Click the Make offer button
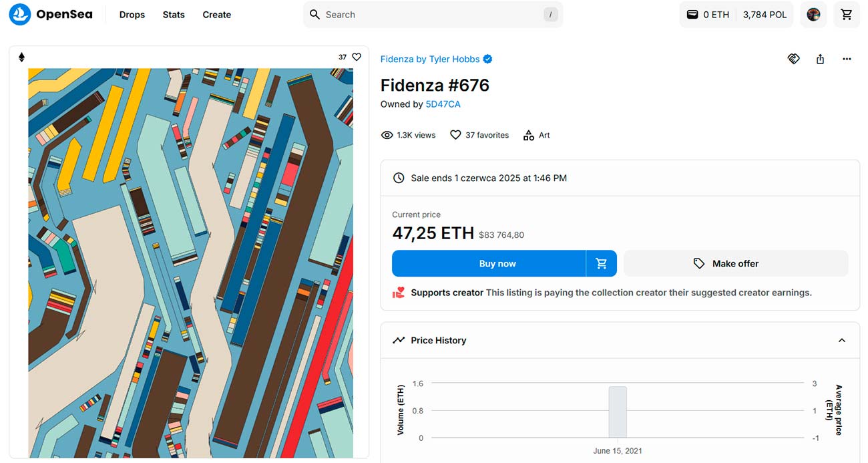This screenshot has width=868, height=463. click(x=736, y=263)
